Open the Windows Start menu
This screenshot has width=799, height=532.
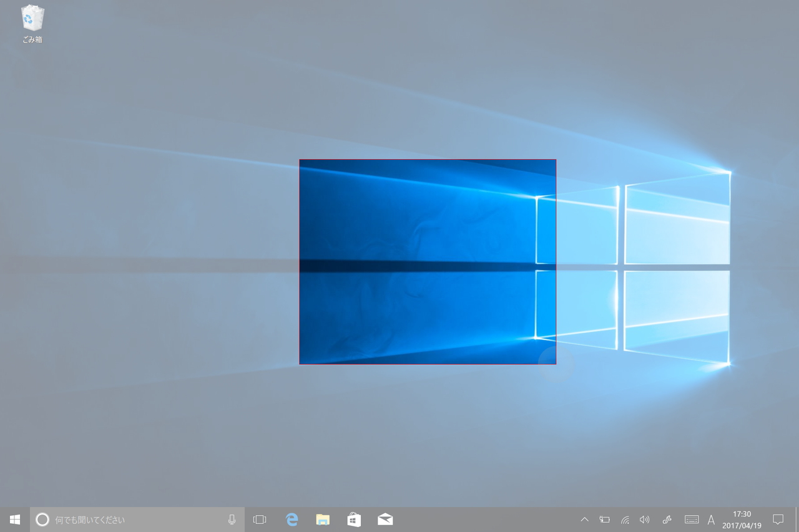[15, 520]
